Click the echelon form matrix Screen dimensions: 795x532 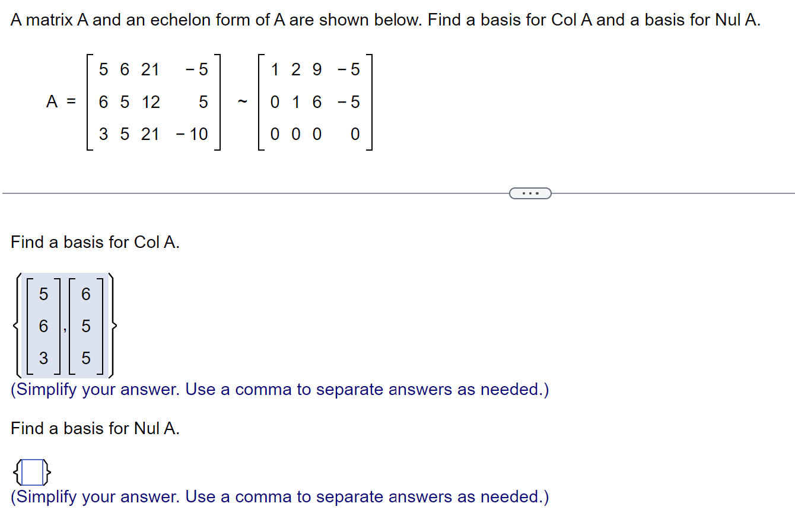click(314, 101)
